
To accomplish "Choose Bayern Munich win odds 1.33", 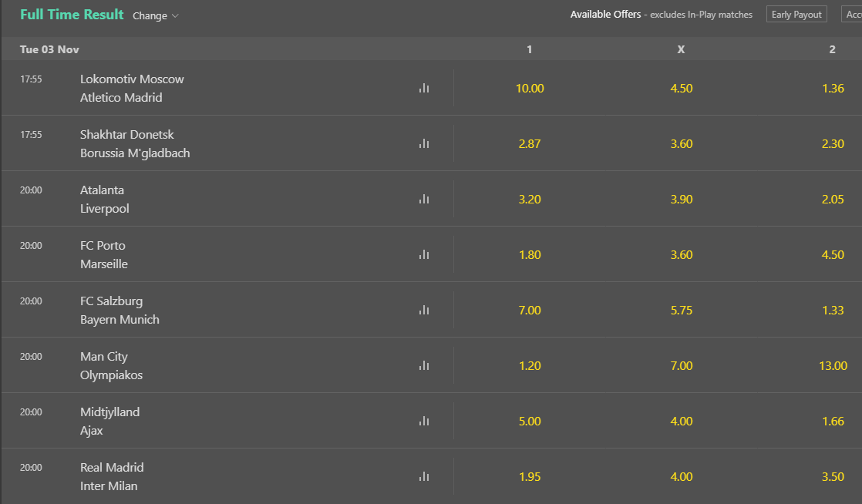I will (x=833, y=310).
